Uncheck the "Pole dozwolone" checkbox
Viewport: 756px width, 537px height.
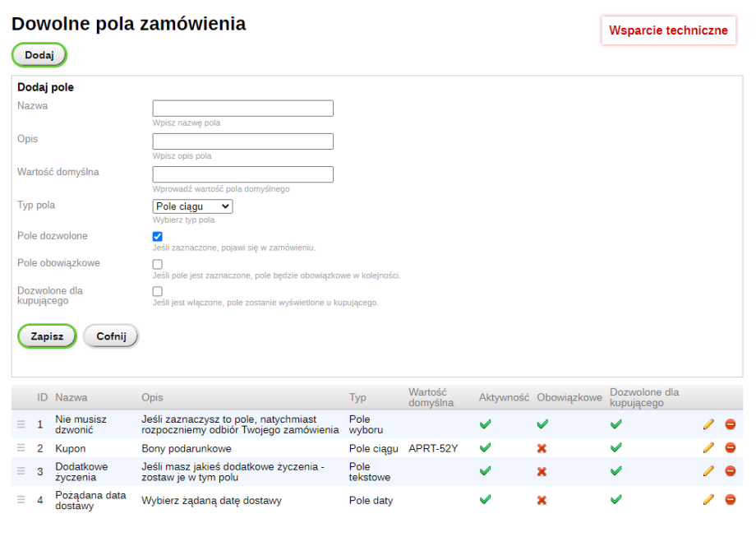coord(157,236)
